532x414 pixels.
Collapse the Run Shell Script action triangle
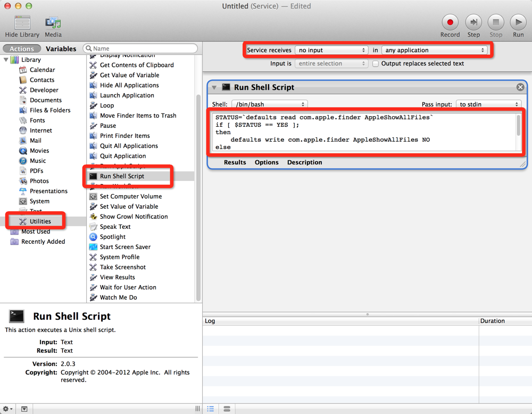point(214,88)
